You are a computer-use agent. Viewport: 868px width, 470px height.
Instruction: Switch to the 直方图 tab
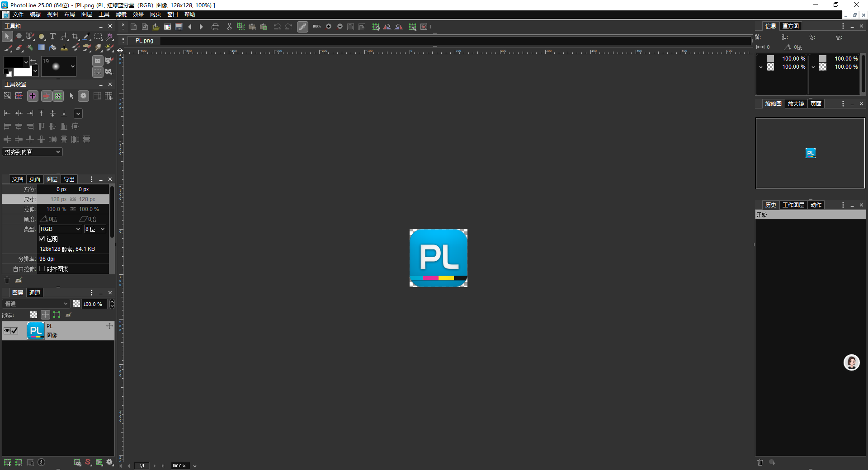791,26
